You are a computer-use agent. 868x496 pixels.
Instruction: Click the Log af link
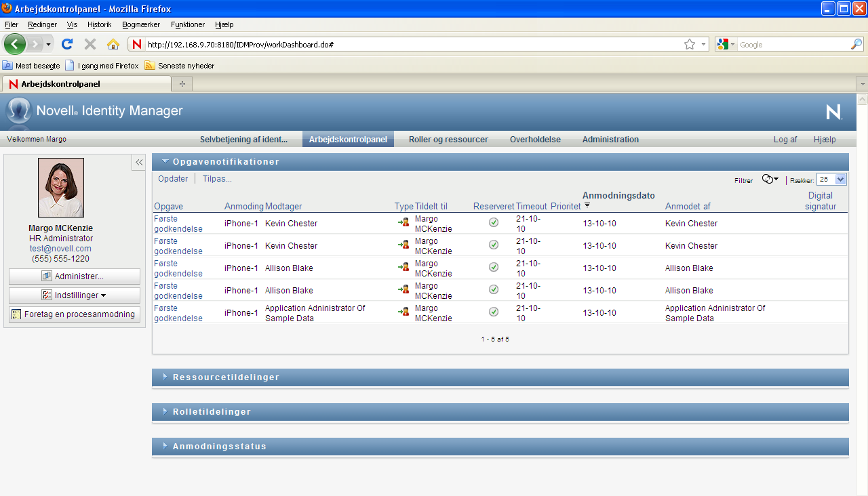[785, 140]
